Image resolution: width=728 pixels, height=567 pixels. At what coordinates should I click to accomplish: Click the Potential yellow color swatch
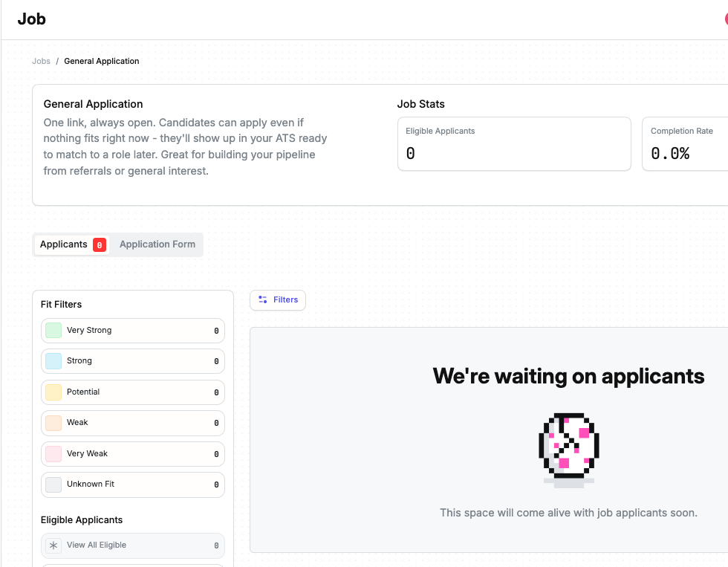(x=53, y=392)
